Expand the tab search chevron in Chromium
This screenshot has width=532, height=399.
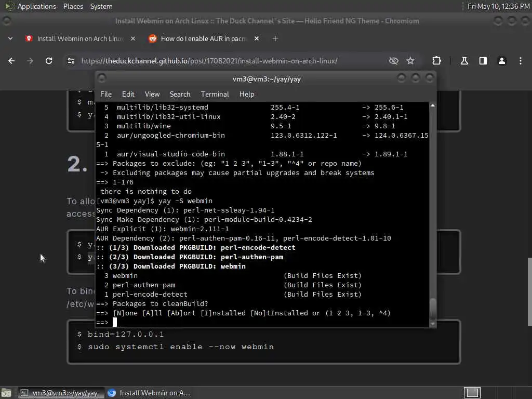point(10,38)
